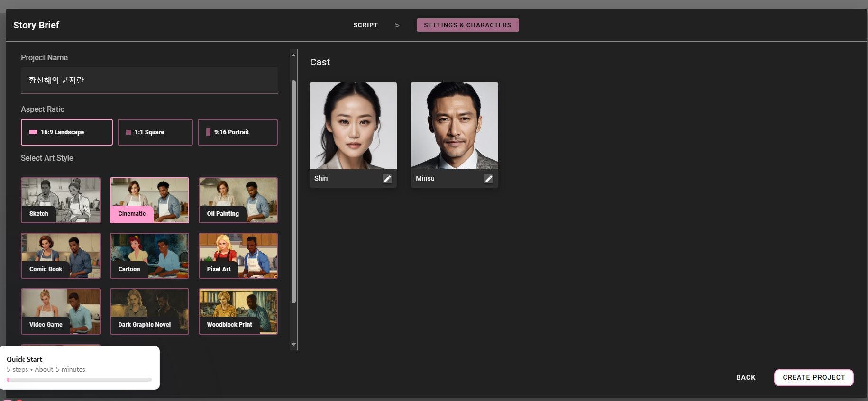Click the Back button
Viewport: 868px width, 401px height.
[x=746, y=377]
